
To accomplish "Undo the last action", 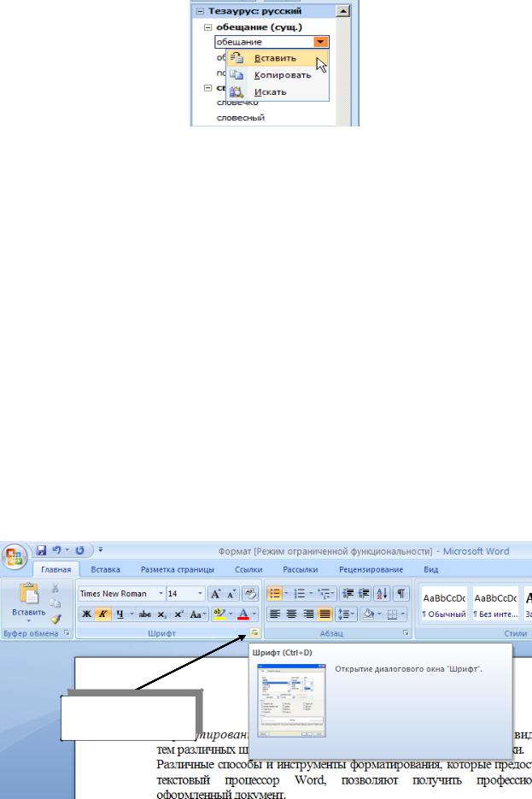I will [x=57, y=550].
